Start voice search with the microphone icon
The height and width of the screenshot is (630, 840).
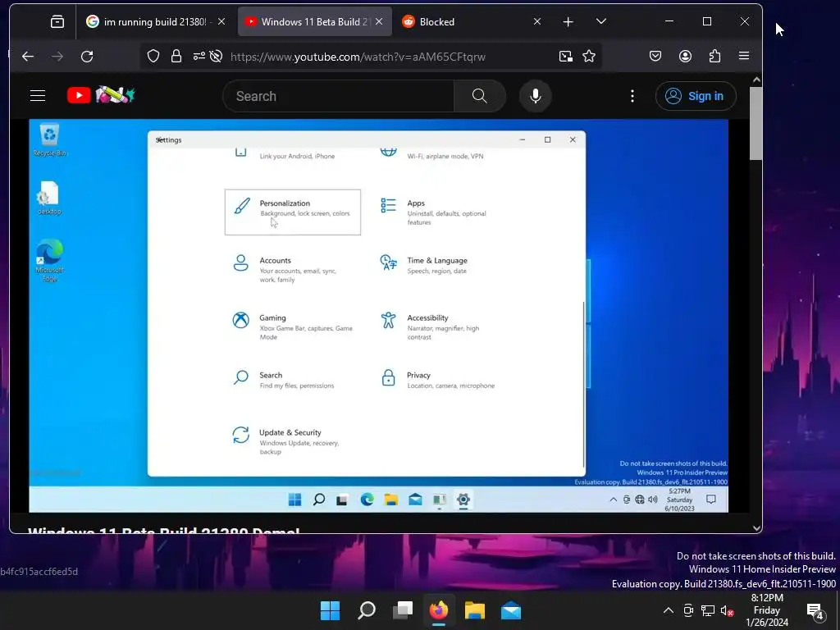[x=535, y=97]
